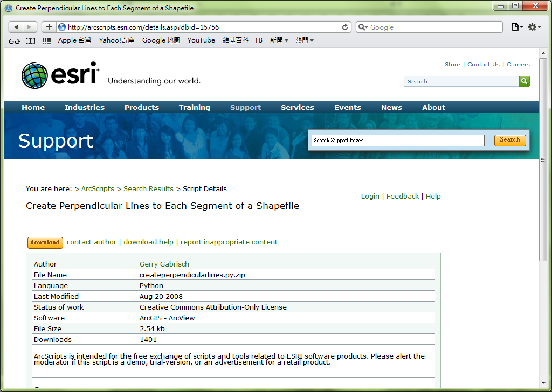The image size is (552, 392).
Task: Open the Reading List glasses icon
Action: coord(14,41)
